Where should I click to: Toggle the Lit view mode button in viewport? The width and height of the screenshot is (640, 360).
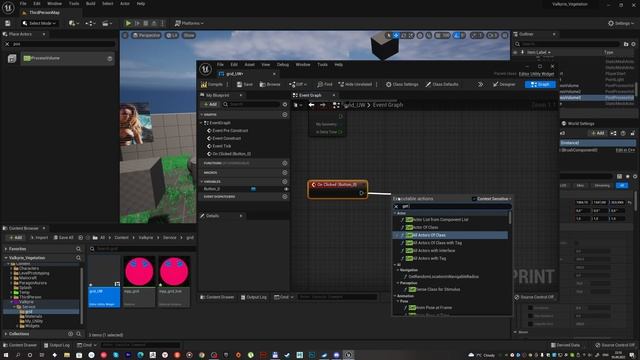172,36
